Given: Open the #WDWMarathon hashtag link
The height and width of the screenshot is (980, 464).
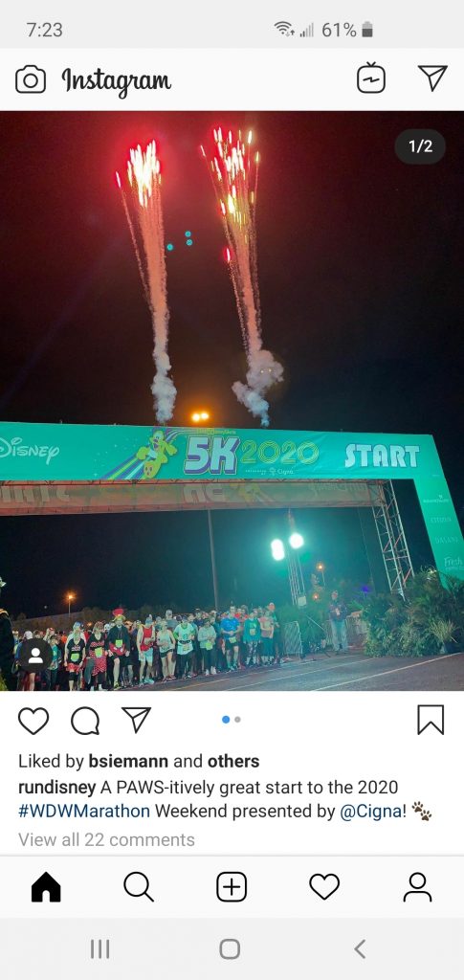Looking at the screenshot, I should click(x=84, y=812).
